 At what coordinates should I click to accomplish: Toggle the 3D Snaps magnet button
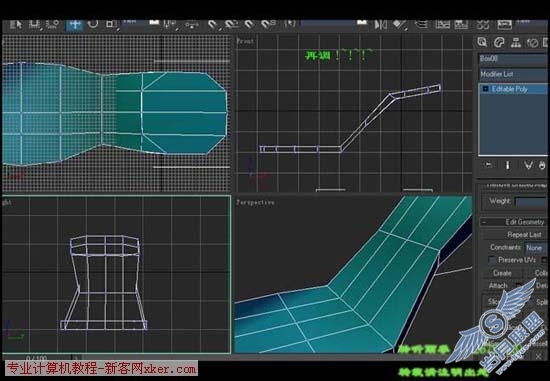pos(212,24)
